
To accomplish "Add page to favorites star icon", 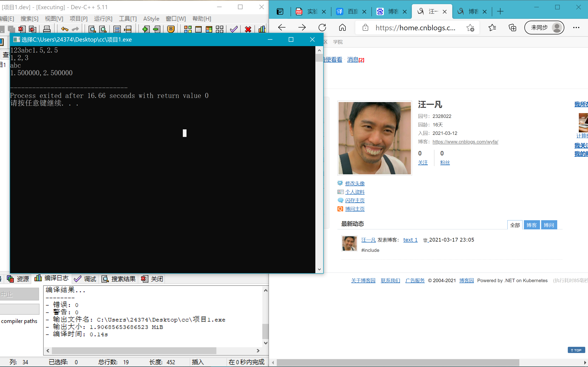I will [470, 28].
